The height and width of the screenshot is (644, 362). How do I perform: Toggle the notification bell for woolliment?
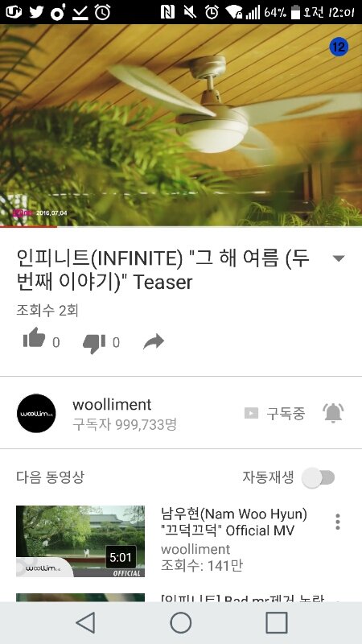pyautogui.click(x=333, y=413)
